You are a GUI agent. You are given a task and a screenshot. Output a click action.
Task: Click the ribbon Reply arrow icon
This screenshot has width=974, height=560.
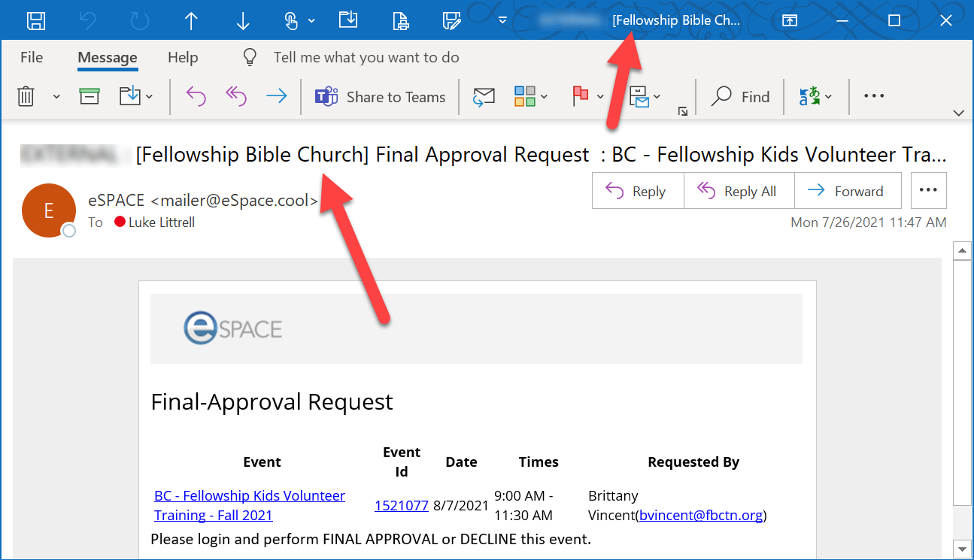click(x=196, y=96)
